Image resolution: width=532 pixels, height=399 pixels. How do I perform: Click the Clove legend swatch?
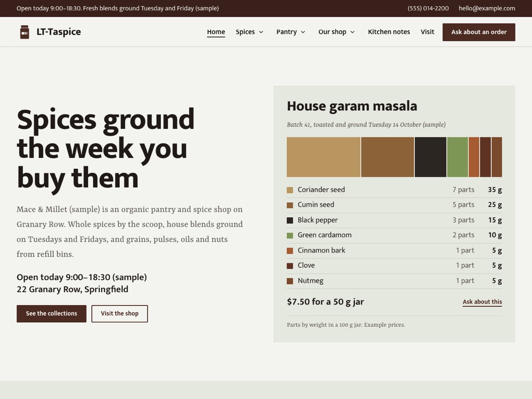tap(290, 266)
